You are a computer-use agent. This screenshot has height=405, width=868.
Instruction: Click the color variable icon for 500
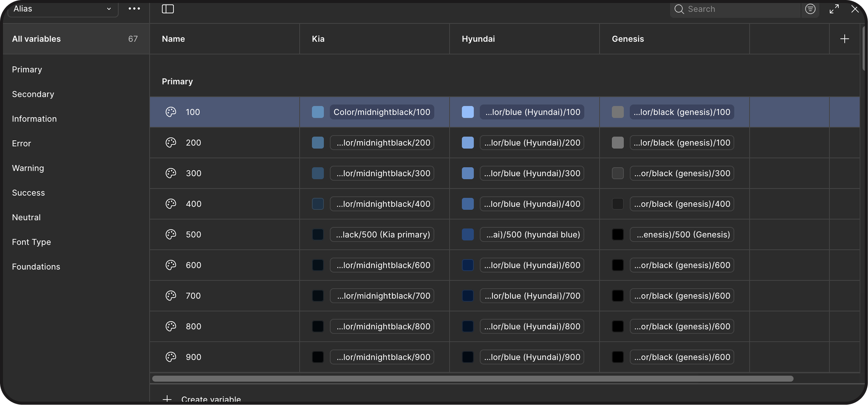coord(171,234)
